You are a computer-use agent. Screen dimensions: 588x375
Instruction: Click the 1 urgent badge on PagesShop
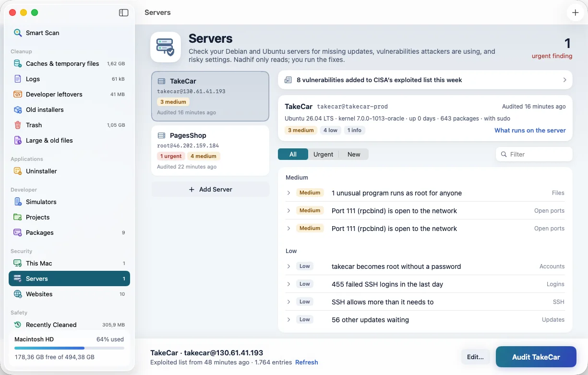pyautogui.click(x=171, y=156)
